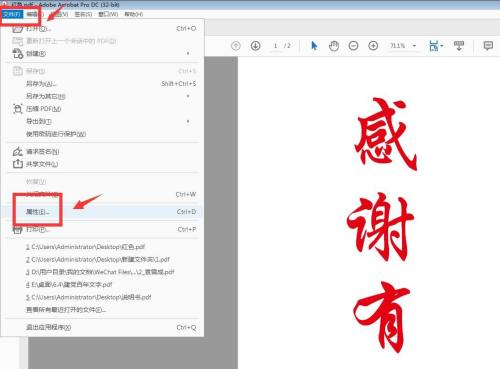Viewport: 500px width, 369px height.
Task: Open the comment speech-bubble tool
Action: (488, 46)
